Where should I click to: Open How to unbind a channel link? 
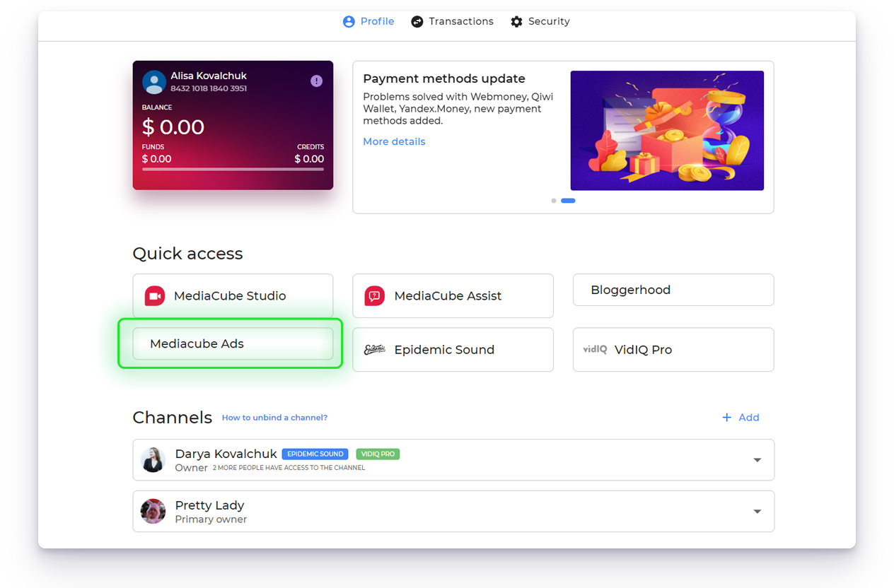click(274, 418)
